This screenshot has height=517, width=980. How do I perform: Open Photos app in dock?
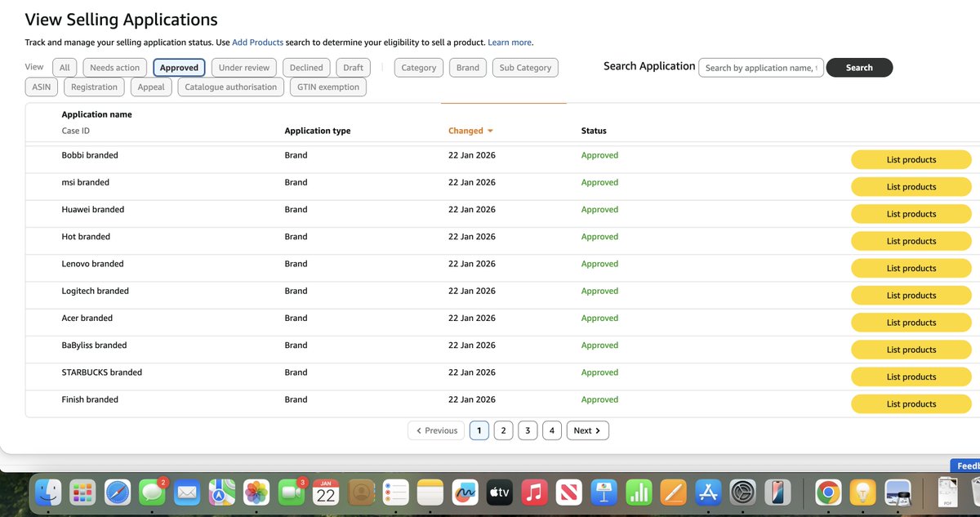point(256,492)
